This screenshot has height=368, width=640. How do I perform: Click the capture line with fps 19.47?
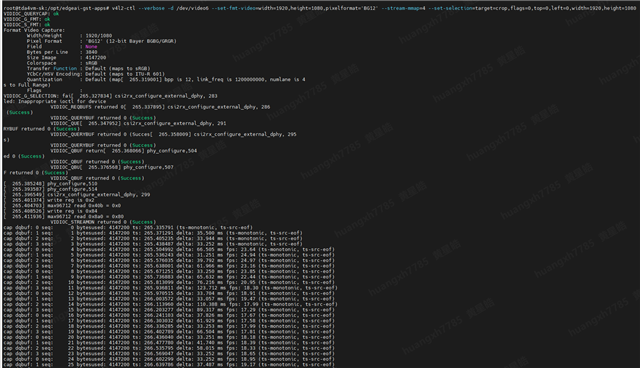click(x=169, y=299)
